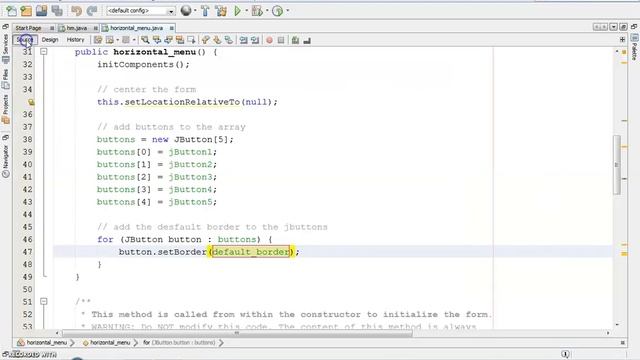Viewport: 640px width, 360px height.
Task: Toggle bookmark on current line
Action: click(229, 40)
